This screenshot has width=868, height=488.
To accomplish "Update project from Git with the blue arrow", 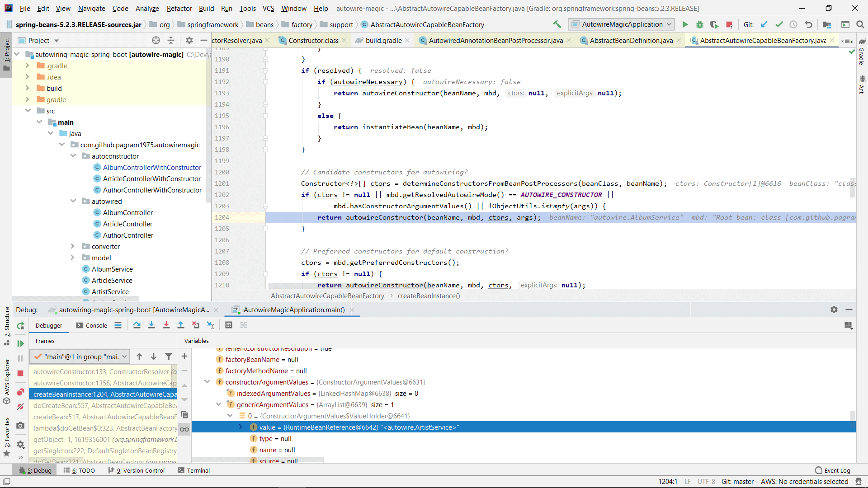I will [x=764, y=24].
